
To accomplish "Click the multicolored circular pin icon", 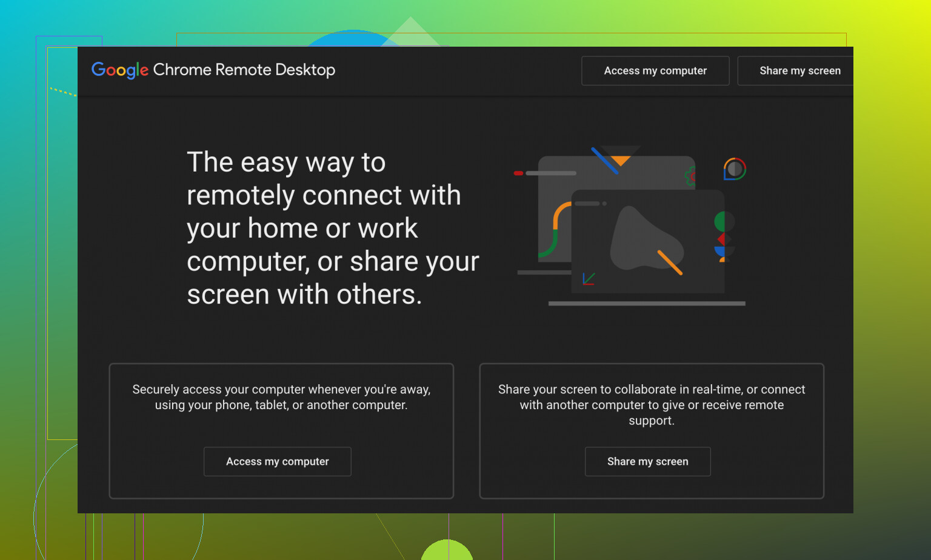I will coord(735,169).
